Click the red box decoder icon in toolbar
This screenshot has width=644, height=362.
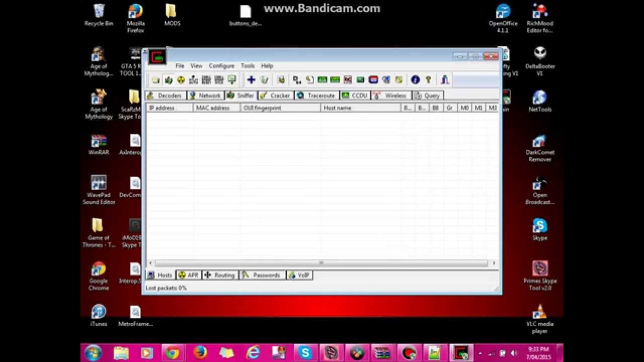click(x=348, y=80)
